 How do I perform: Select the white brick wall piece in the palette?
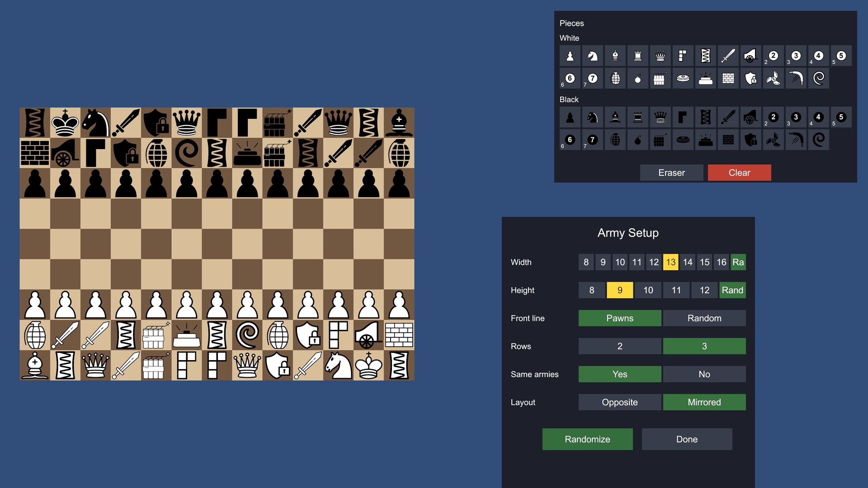728,78
